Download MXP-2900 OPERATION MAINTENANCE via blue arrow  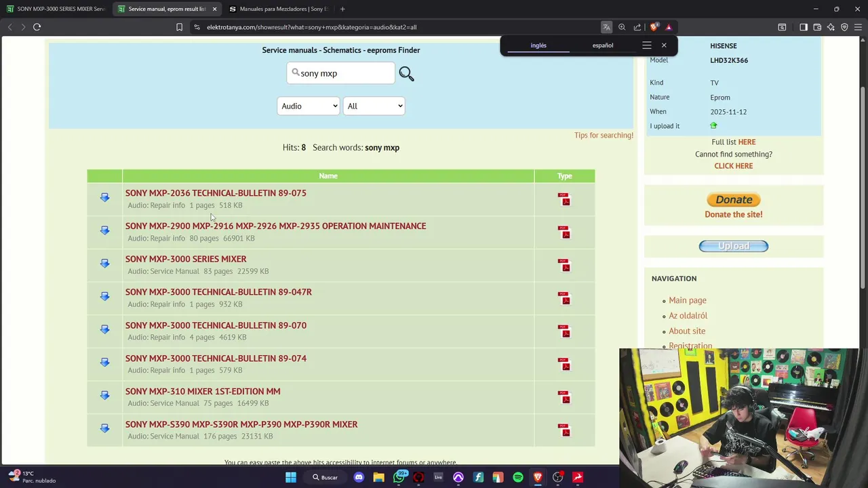click(104, 230)
